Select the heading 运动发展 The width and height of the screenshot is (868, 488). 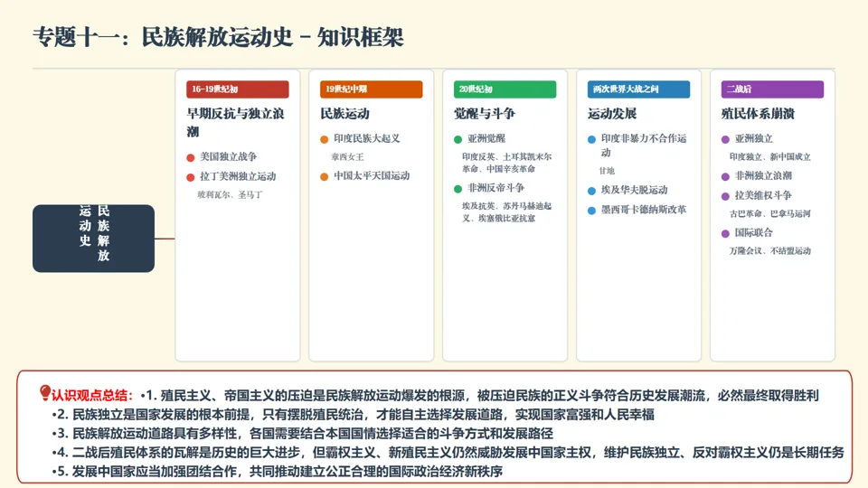pyautogui.click(x=612, y=114)
